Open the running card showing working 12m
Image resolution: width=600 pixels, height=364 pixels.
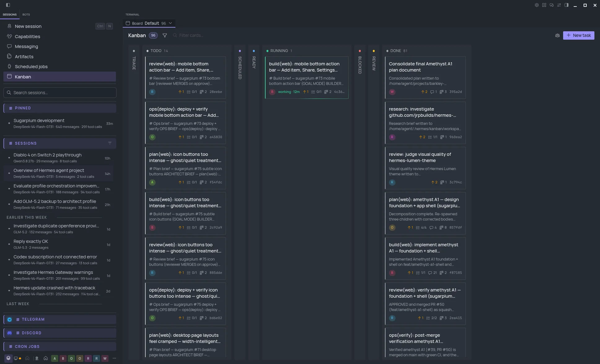pos(307,77)
